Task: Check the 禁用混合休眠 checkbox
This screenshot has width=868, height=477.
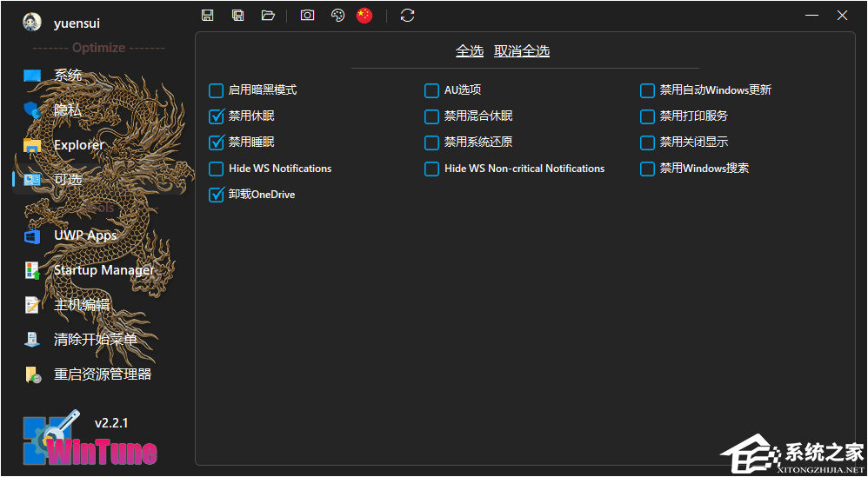Action: pos(431,116)
